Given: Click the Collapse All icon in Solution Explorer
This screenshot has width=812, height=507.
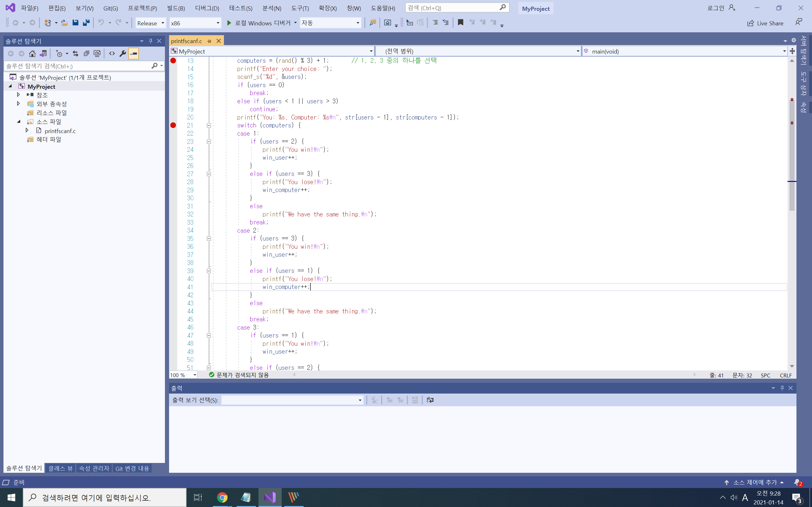Looking at the screenshot, I should [x=86, y=54].
